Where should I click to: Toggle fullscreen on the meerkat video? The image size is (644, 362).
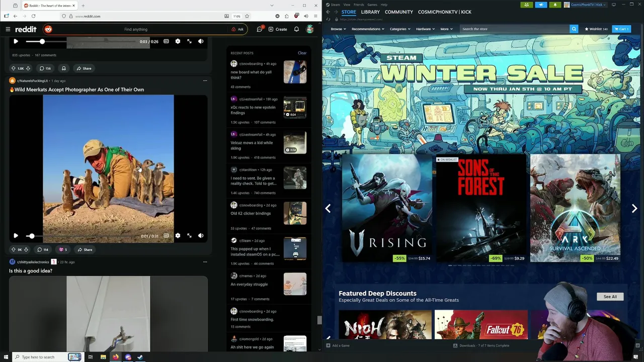point(189,236)
